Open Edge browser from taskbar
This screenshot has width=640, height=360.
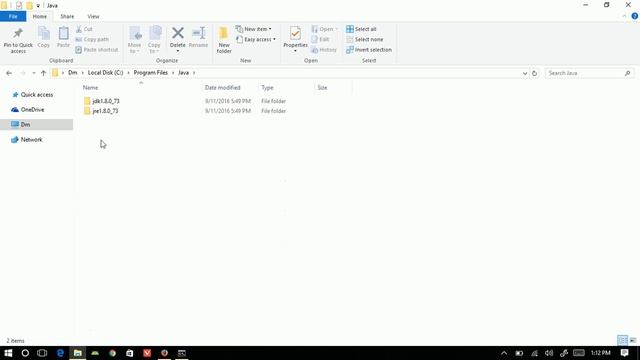point(60,353)
